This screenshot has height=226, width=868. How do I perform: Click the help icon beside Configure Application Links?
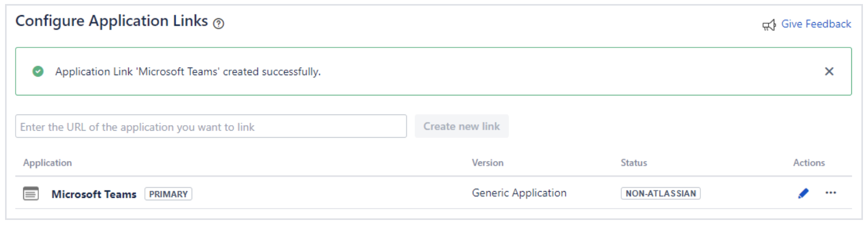219,24
